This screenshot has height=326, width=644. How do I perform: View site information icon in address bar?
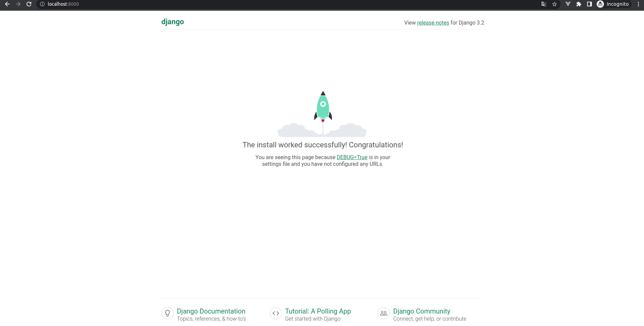(x=42, y=4)
